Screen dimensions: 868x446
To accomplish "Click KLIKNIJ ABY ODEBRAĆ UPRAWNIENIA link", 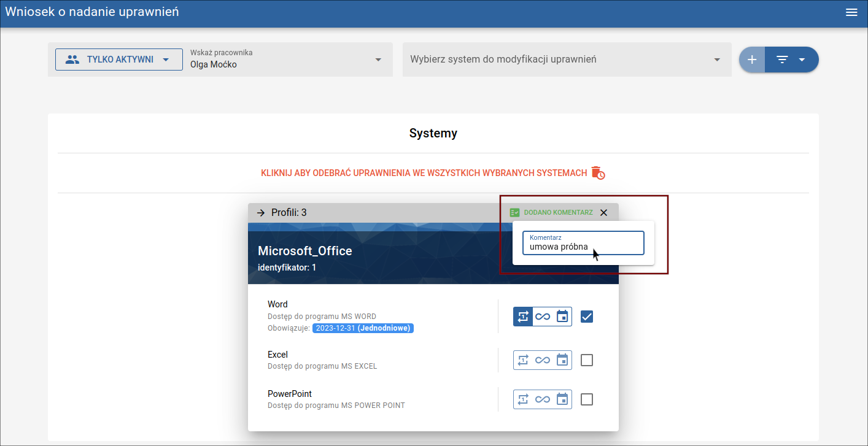I will 424,173.
